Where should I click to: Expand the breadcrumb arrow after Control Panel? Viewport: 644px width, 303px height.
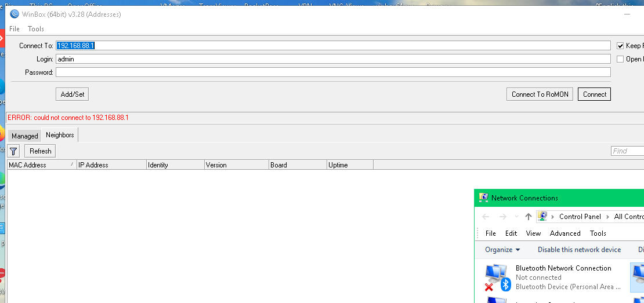607,217
